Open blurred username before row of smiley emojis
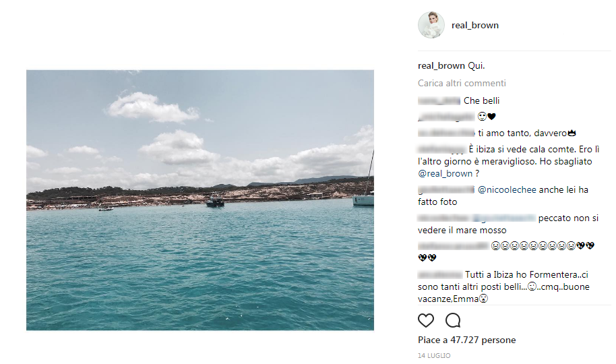The height and width of the screenshot is (364, 616). pos(453,246)
